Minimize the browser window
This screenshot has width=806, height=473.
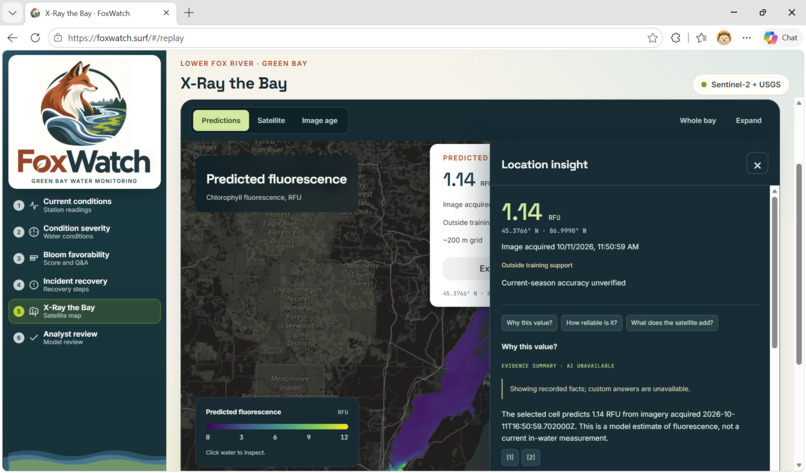tap(734, 12)
